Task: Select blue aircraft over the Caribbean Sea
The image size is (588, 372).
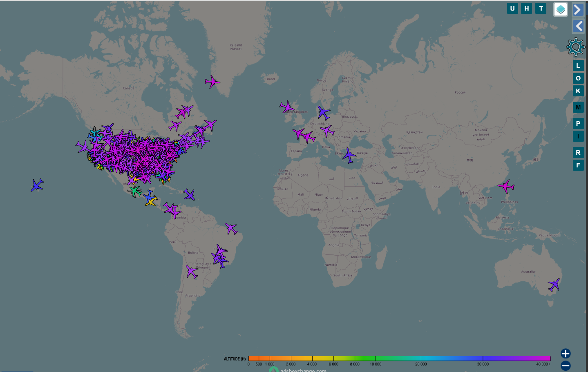Action: click(189, 194)
